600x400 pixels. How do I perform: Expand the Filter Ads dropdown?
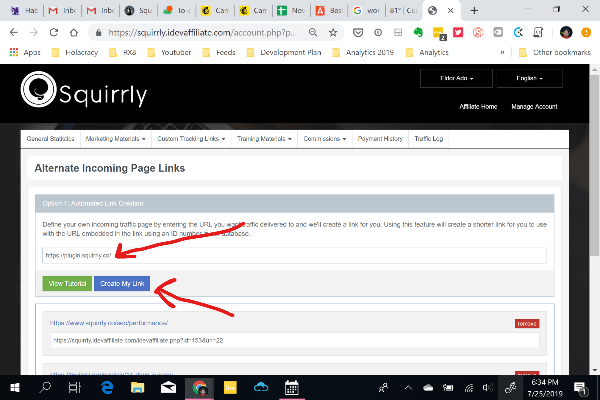[x=456, y=78]
